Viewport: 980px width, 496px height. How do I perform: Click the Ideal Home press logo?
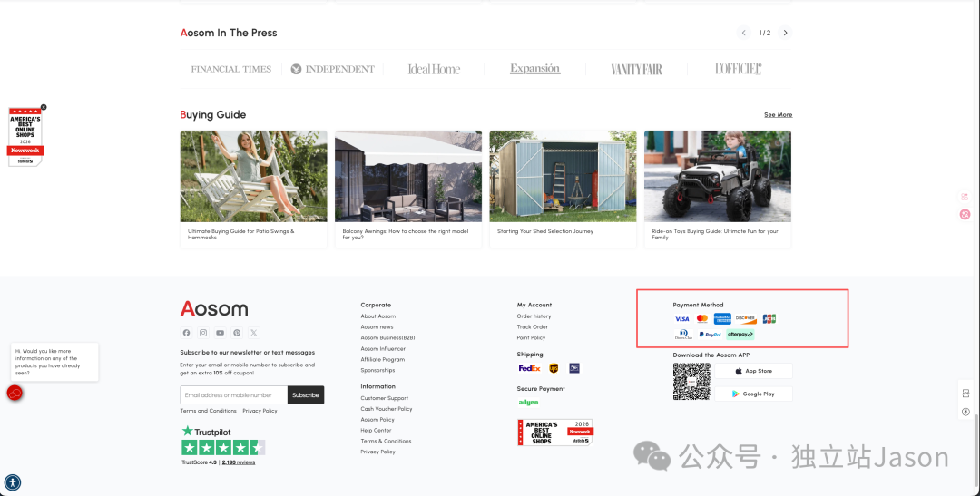(x=434, y=69)
